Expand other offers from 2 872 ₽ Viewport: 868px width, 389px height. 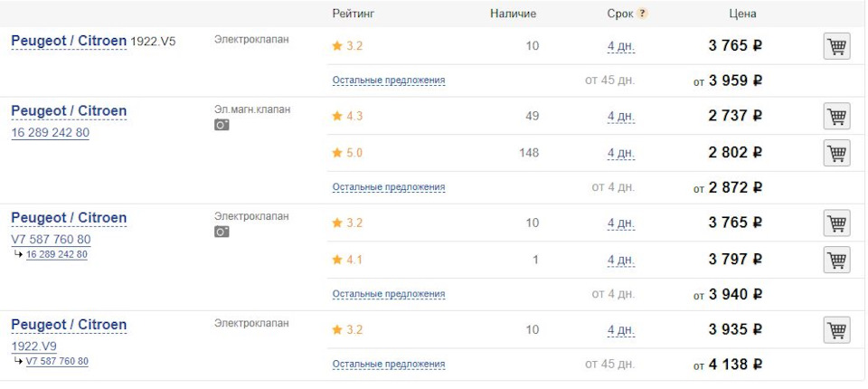pyautogui.click(x=388, y=187)
